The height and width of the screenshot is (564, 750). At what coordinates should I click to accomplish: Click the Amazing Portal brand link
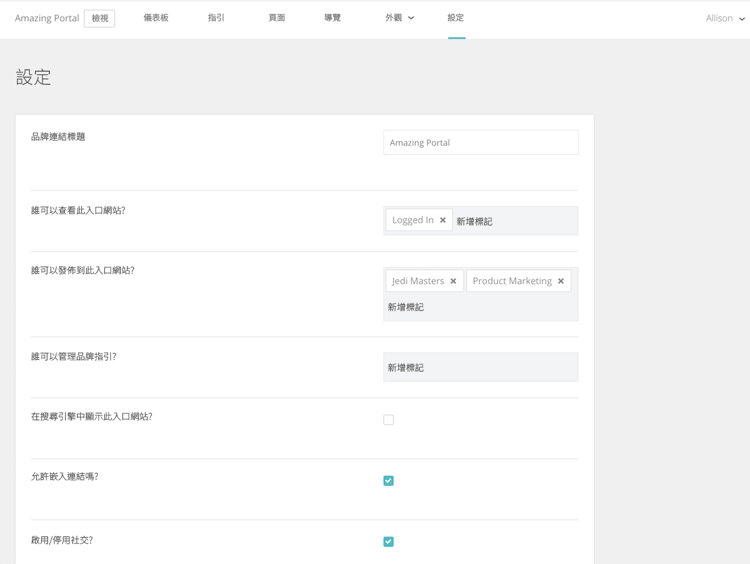point(47,18)
